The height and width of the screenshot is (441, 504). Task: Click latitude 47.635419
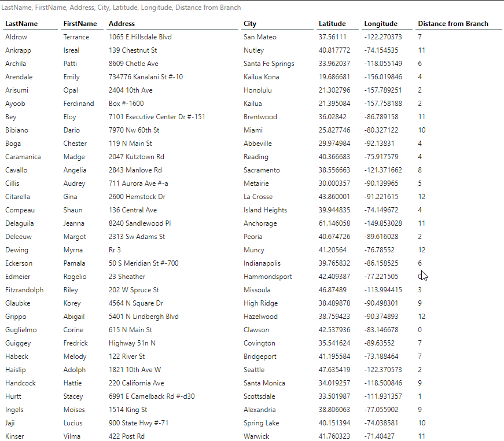pyautogui.click(x=334, y=370)
